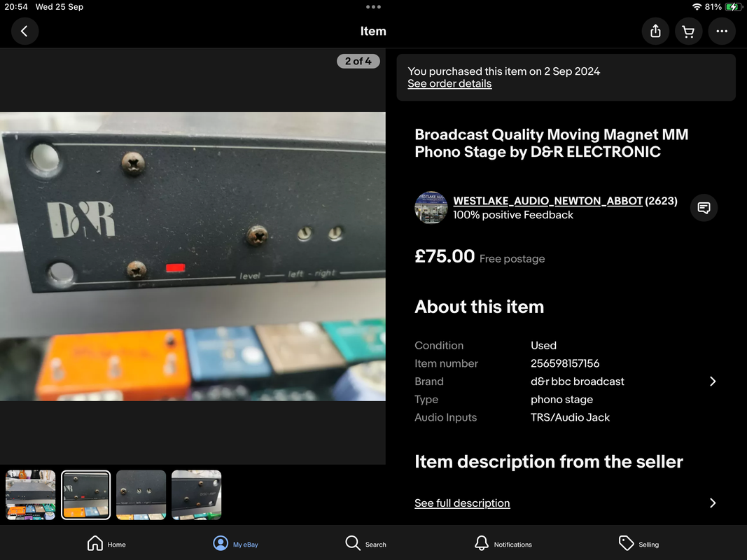Click See full description link

point(462,503)
